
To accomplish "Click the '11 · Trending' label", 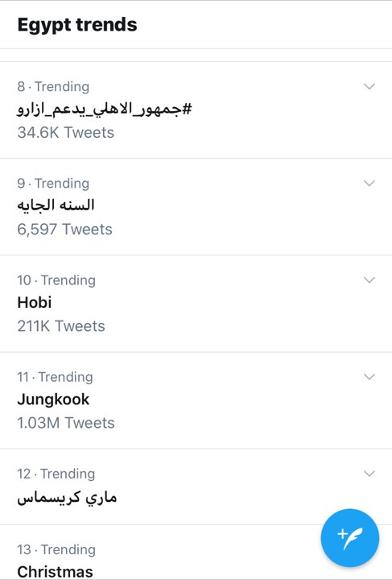I will point(55,377).
